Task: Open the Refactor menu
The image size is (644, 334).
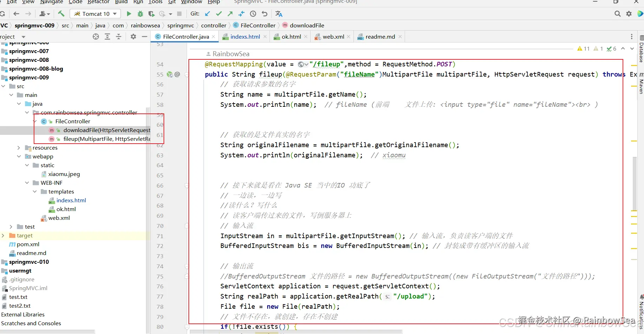Action: point(98,2)
